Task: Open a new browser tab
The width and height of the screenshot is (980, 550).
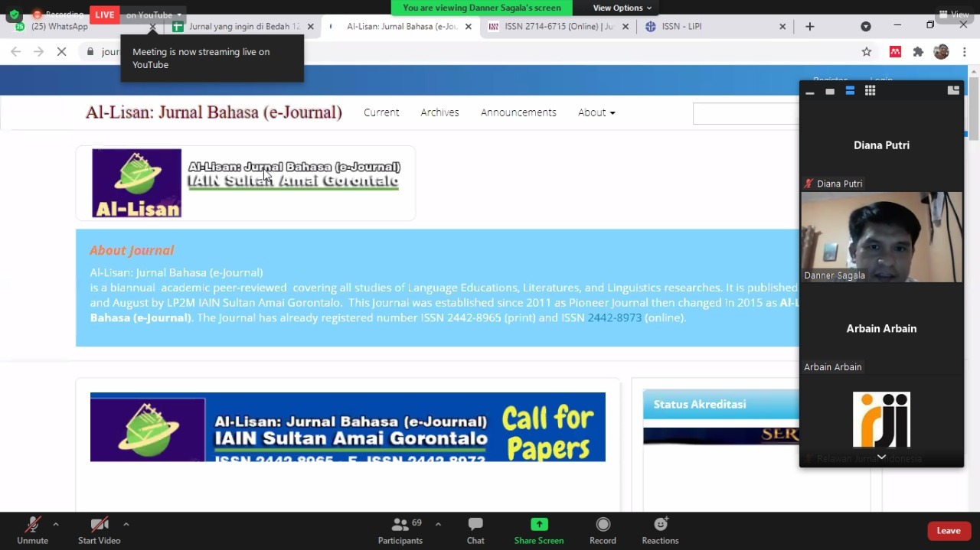Action: click(810, 27)
